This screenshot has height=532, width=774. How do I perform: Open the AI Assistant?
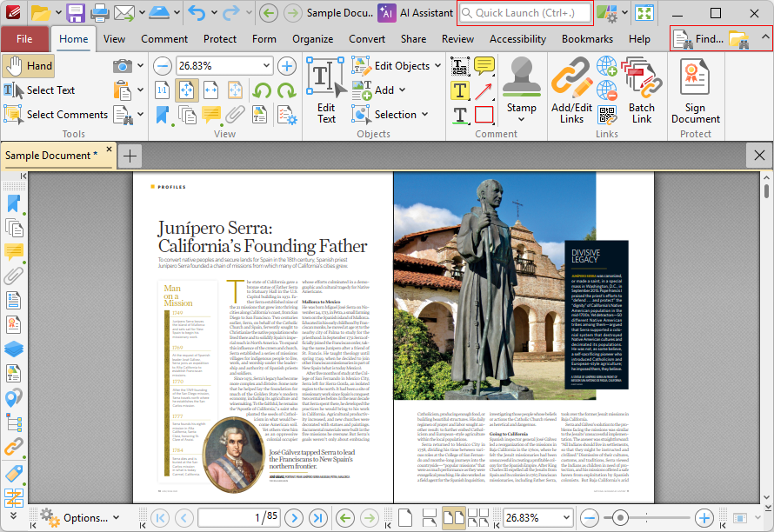point(416,13)
